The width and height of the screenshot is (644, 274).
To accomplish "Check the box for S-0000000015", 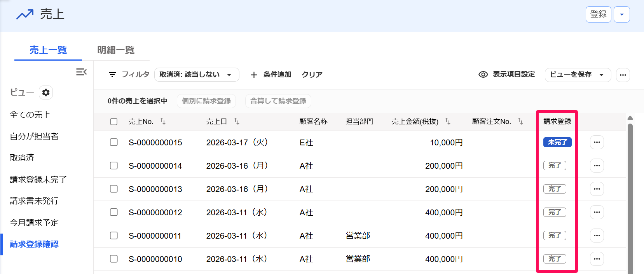I will tap(114, 142).
